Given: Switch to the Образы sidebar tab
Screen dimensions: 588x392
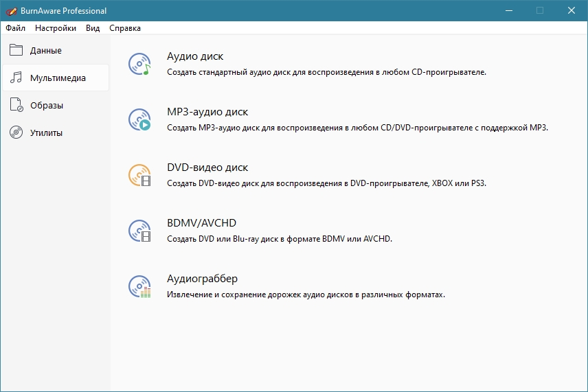Looking at the screenshot, I should click(x=47, y=105).
